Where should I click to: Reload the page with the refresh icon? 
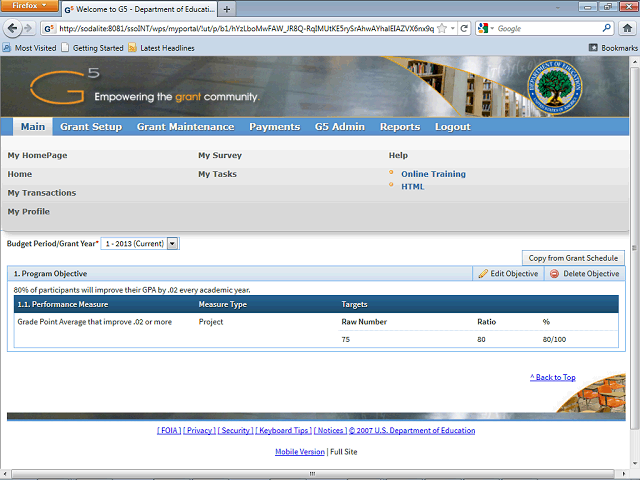pos(464,28)
